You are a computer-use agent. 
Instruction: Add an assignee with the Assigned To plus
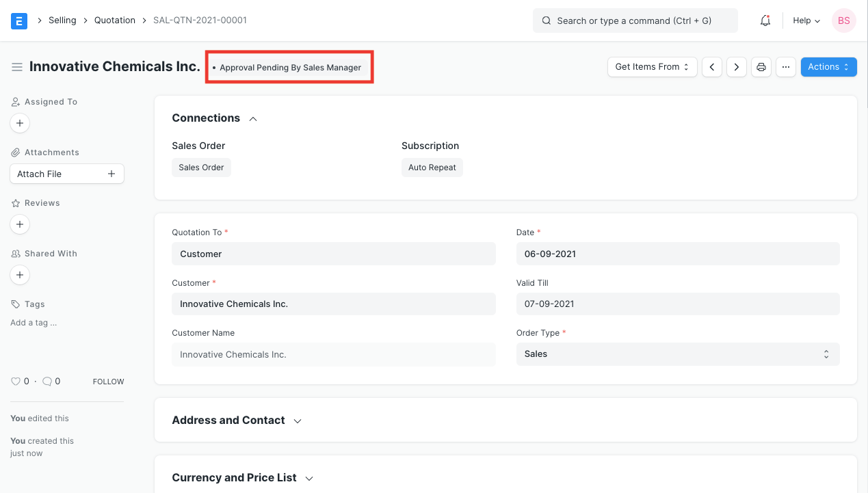click(20, 123)
